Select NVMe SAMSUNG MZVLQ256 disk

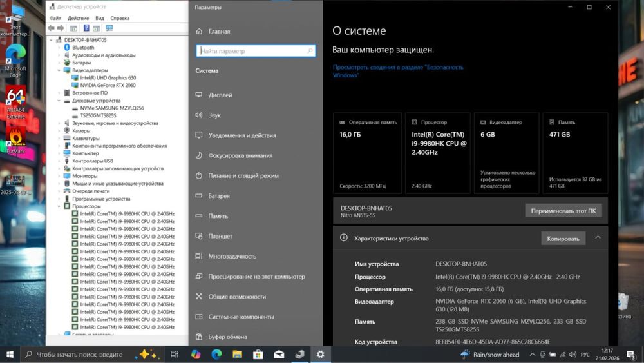[x=111, y=108]
